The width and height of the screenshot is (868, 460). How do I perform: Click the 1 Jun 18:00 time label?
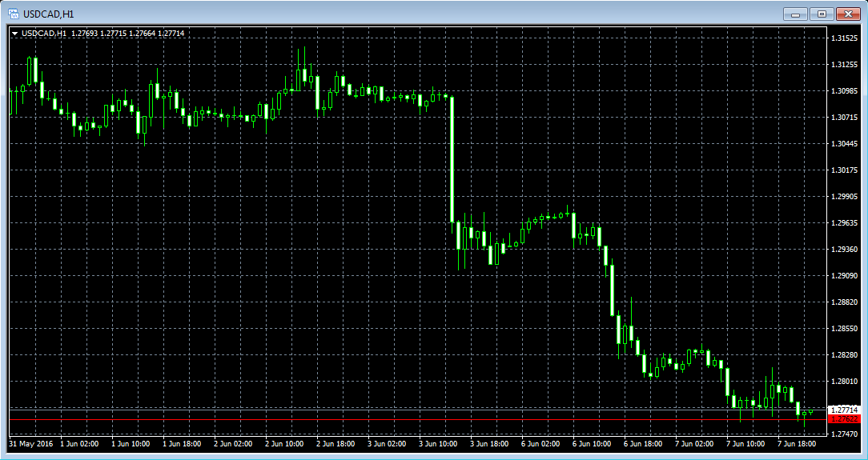tap(182, 444)
